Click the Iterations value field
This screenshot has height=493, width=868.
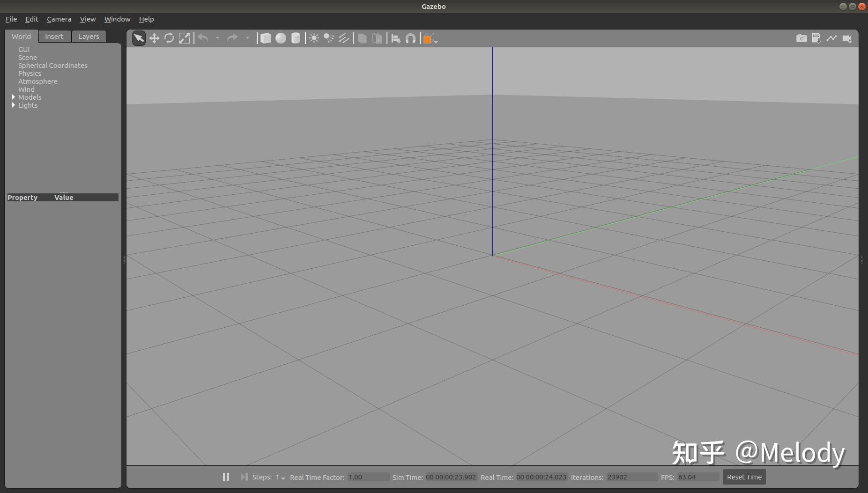tap(632, 477)
